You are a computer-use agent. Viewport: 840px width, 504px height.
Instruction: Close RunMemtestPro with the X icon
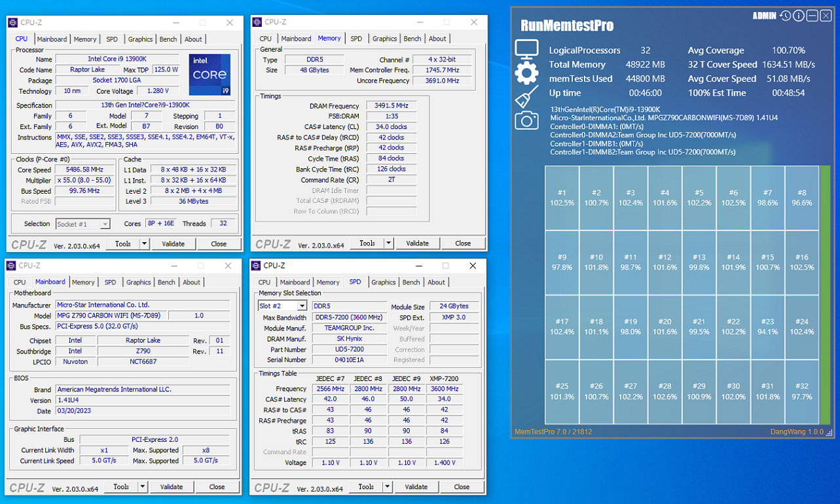(x=826, y=16)
